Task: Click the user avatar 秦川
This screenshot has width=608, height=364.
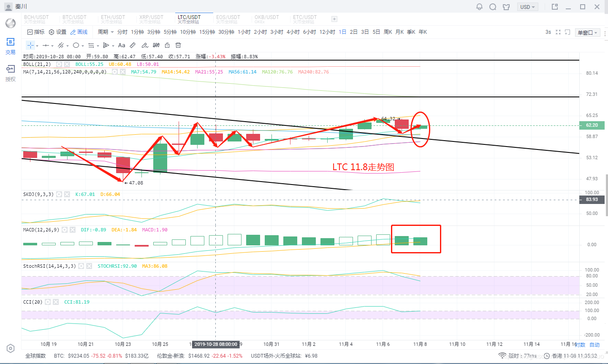Action: pos(8,7)
